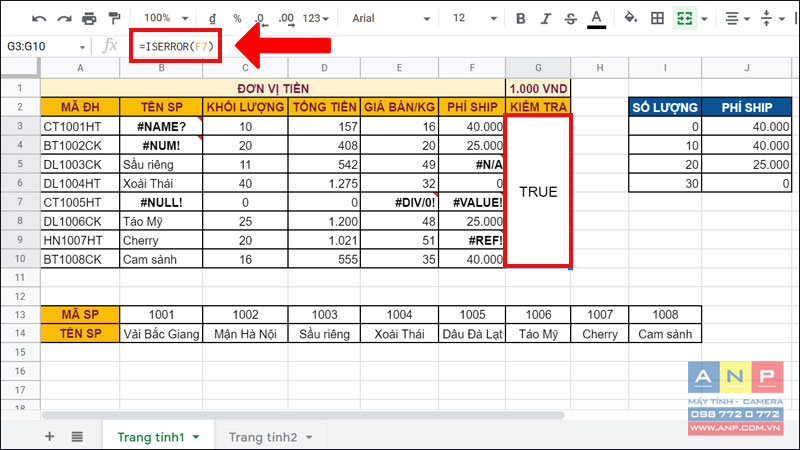
Task: Click the merged TRUE cell in column G
Action: (538, 191)
